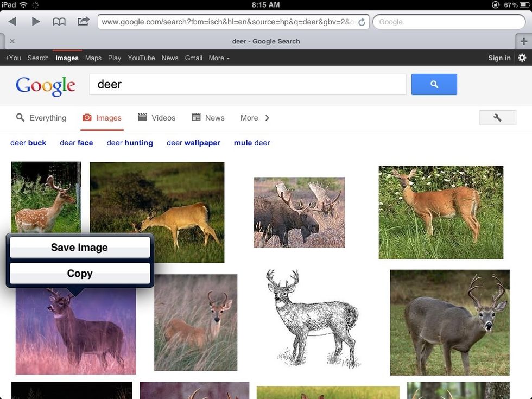This screenshot has width=532, height=399.
Task: Tap the Safari forward arrow
Action: (36, 22)
